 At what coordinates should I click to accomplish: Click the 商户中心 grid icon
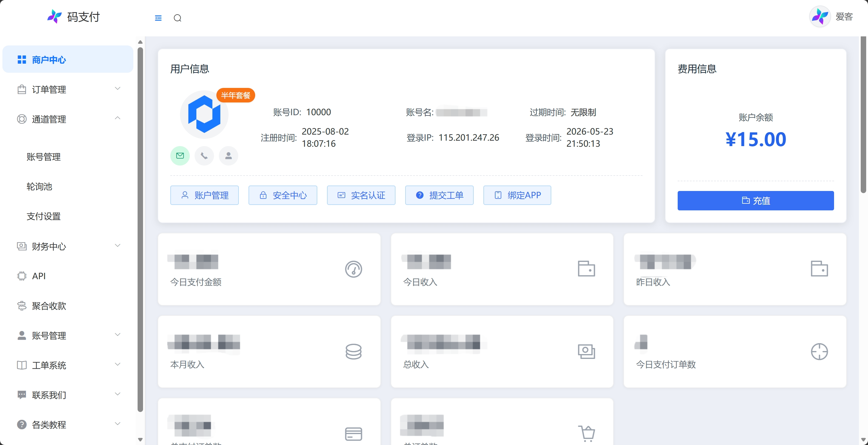click(22, 60)
